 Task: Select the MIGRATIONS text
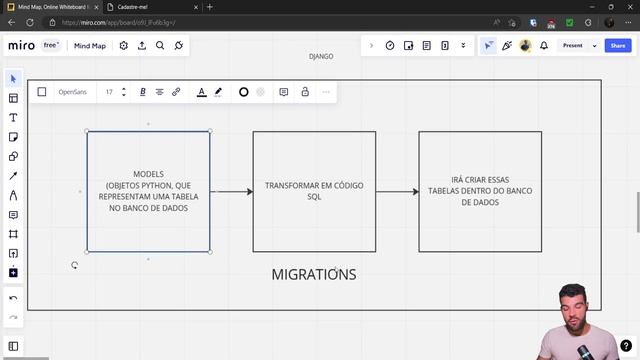click(x=314, y=275)
